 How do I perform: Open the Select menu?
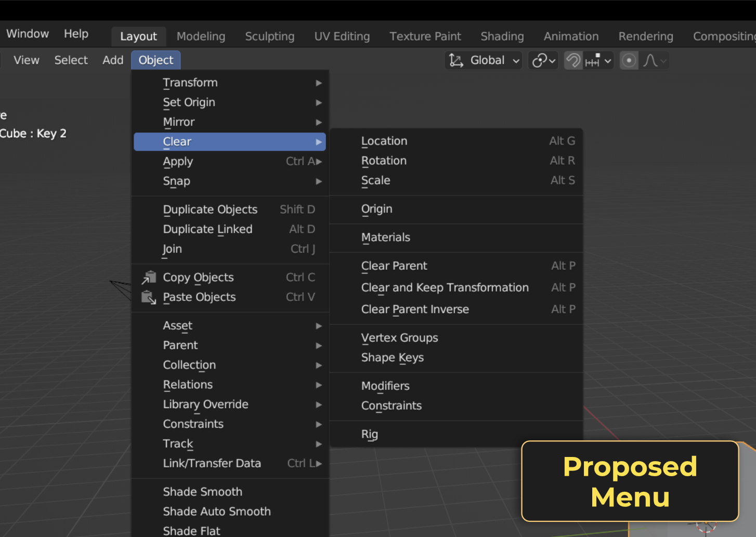[71, 60]
